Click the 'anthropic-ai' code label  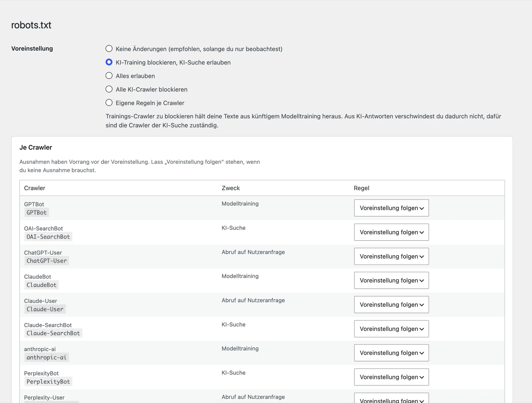(x=47, y=357)
